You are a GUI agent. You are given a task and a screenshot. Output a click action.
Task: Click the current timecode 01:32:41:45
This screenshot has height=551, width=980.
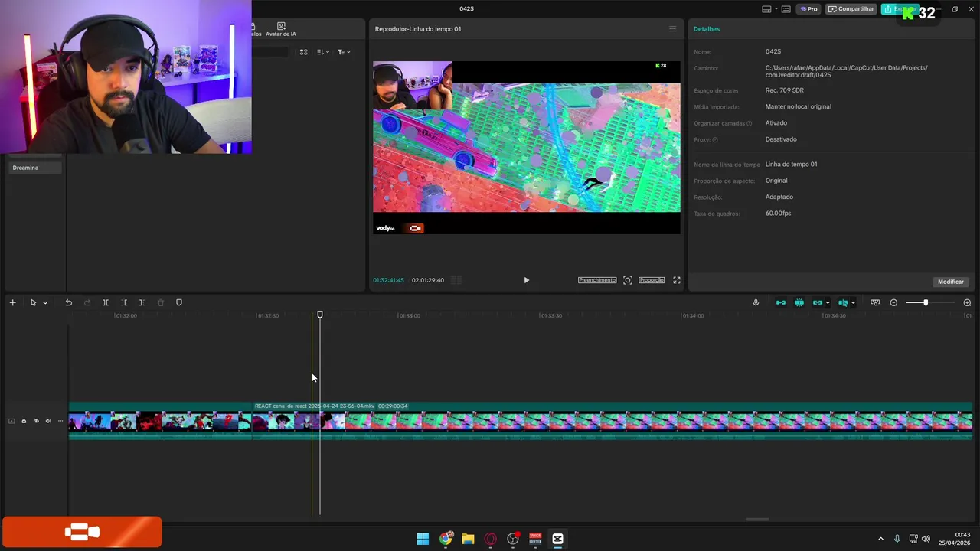click(x=388, y=280)
